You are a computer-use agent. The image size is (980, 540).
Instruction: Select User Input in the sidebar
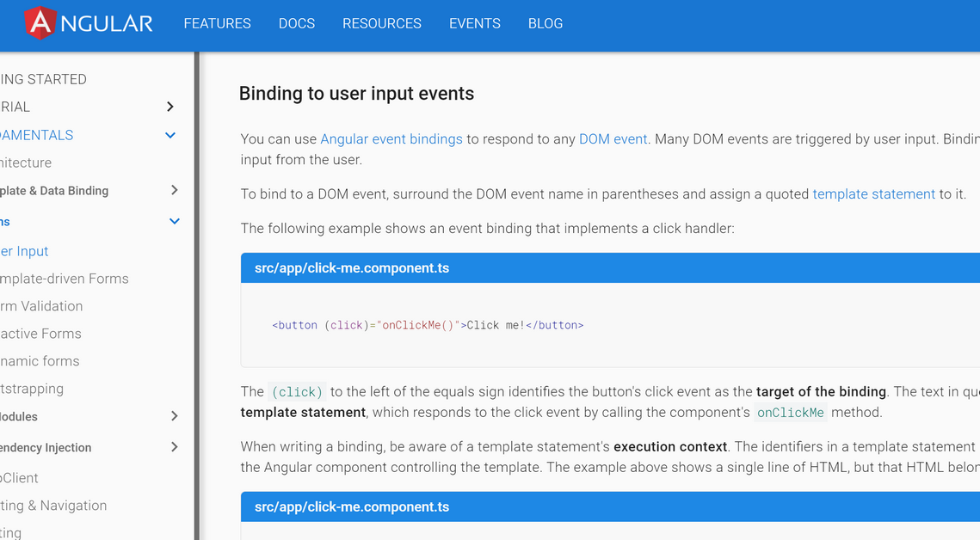click(x=25, y=250)
